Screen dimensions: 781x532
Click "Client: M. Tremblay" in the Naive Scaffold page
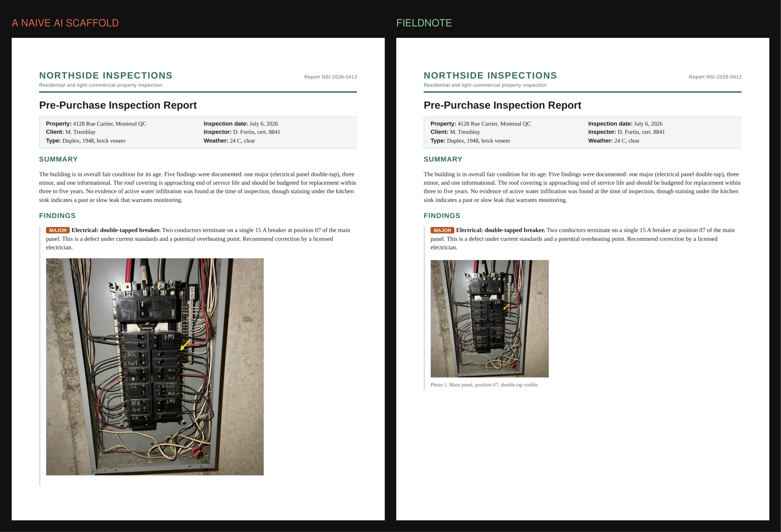tap(71, 132)
